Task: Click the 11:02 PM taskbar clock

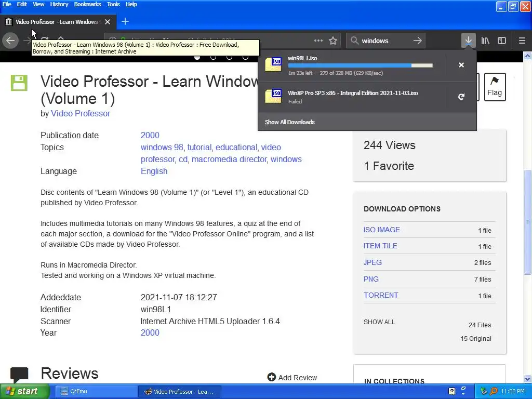Action: [513, 391]
